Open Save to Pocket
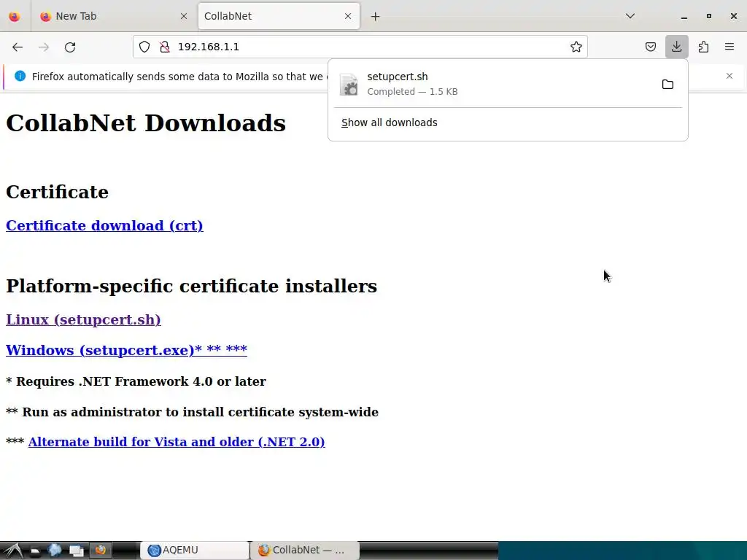The width and height of the screenshot is (747, 560). click(650, 47)
